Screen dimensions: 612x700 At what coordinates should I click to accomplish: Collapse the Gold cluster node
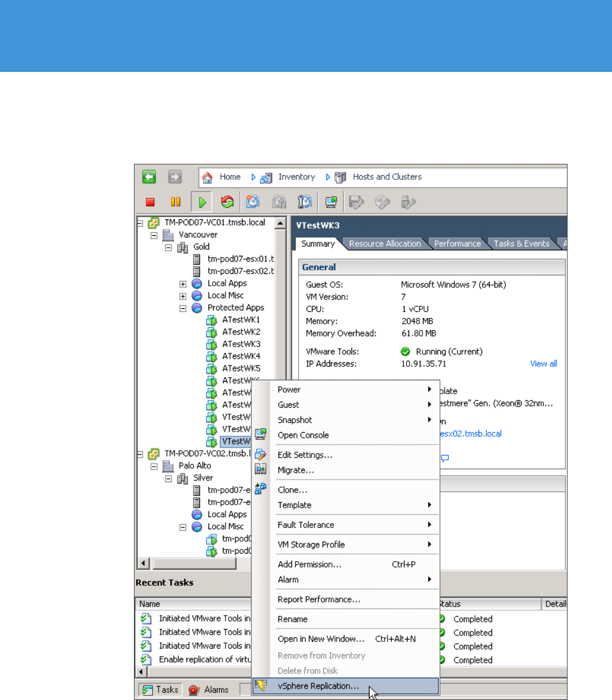pyautogui.click(x=168, y=247)
